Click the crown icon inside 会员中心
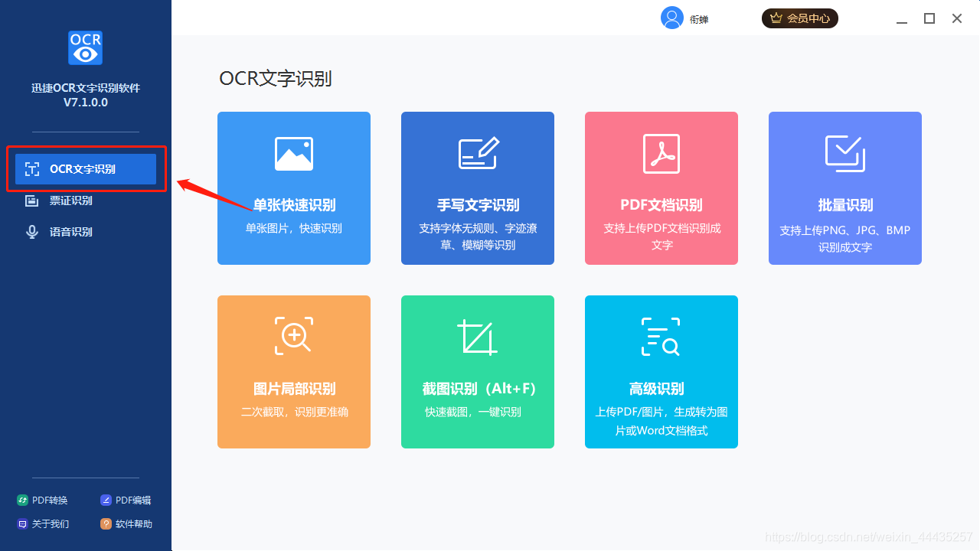 click(777, 18)
